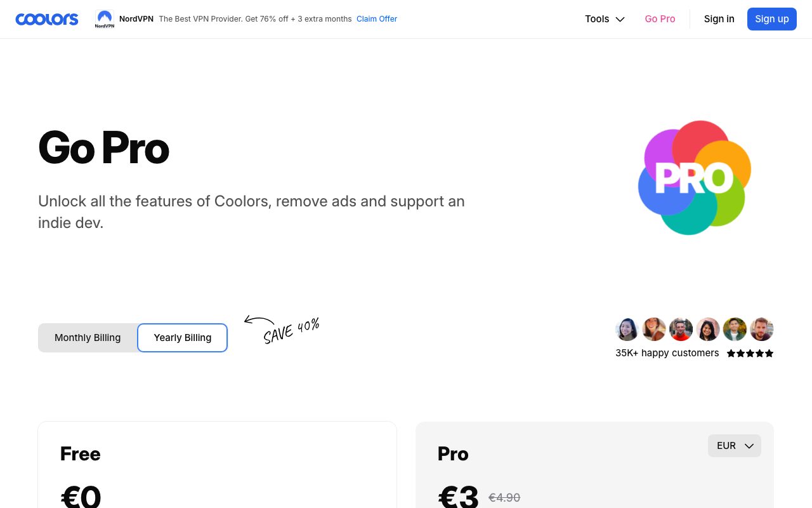Follow the Claim Offer link
The height and width of the screenshot is (508, 812).
(x=377, y=19)
